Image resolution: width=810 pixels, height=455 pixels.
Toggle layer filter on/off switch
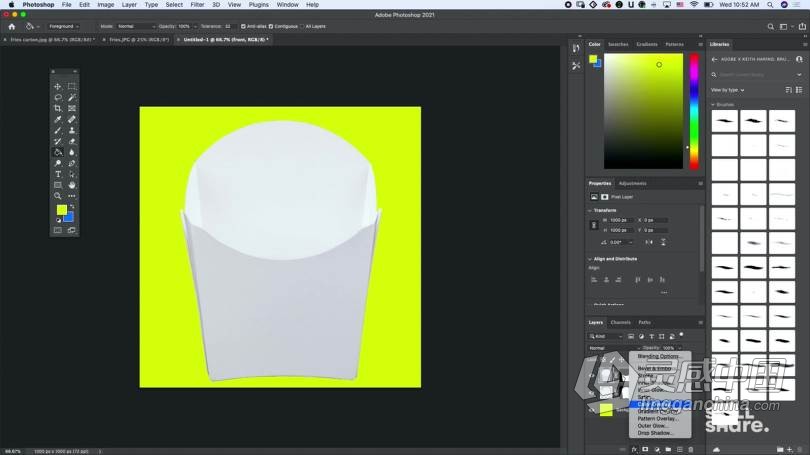pos(681,335)
